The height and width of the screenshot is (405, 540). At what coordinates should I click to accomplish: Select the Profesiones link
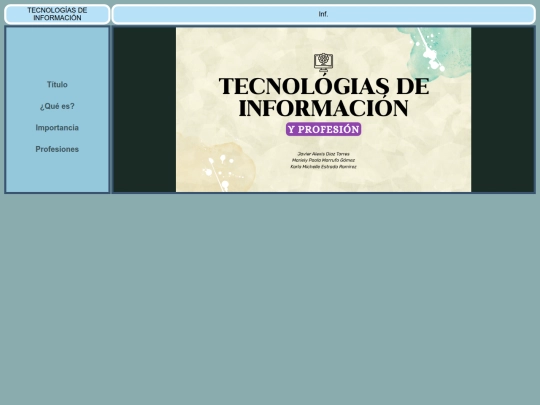pyautogui.click(x=57, y=149)
